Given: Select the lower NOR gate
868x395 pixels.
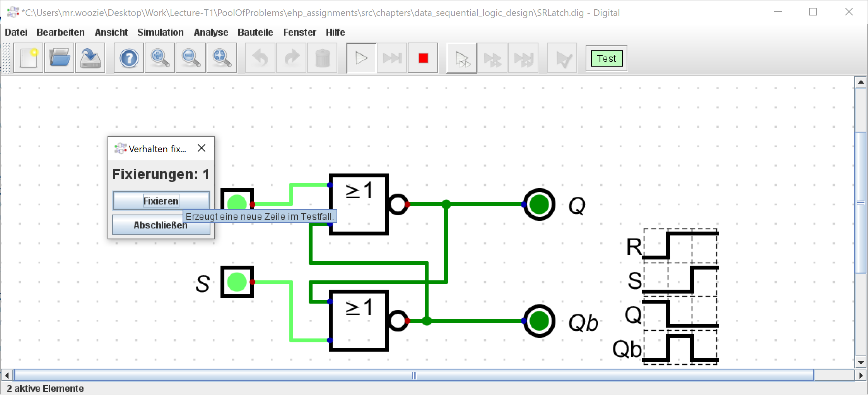Looking at the screenshot, I should point(359,321).
